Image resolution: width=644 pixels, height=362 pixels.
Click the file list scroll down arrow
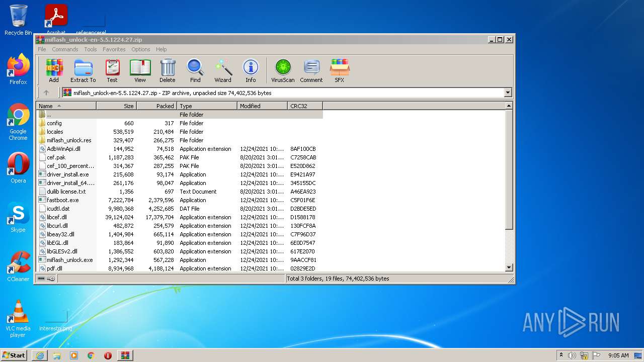(x=509, y=268)
